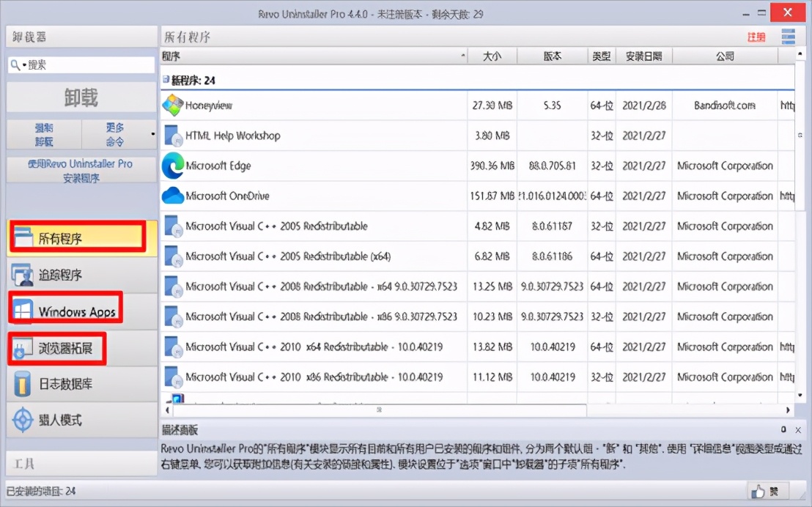
Task: Switch list view mode using top-right list icon
Action: [x=789, y=36]
